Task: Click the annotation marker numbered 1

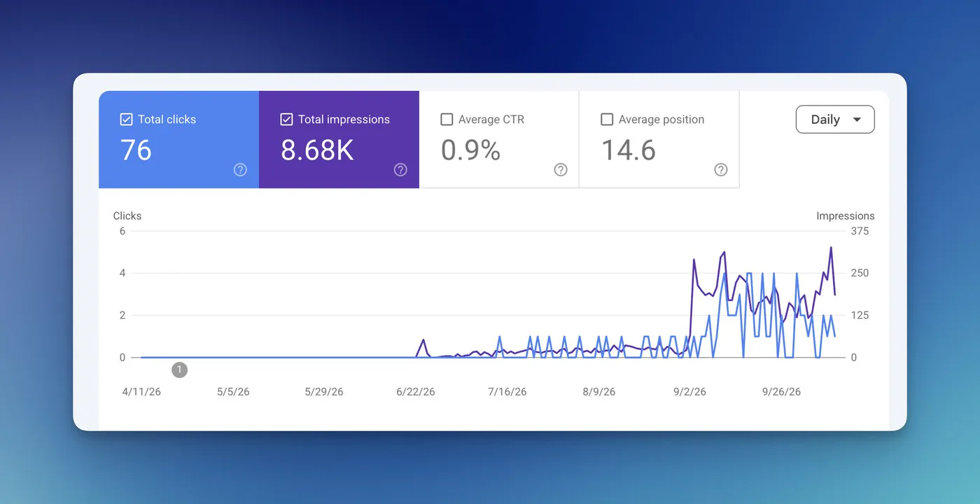Action: coord(179,370)
